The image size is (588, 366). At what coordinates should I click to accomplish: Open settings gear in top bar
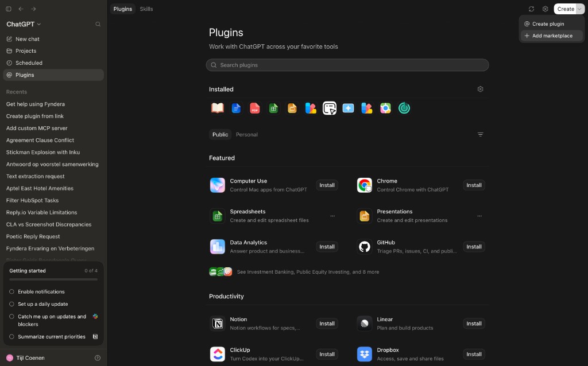coord(546,9)
